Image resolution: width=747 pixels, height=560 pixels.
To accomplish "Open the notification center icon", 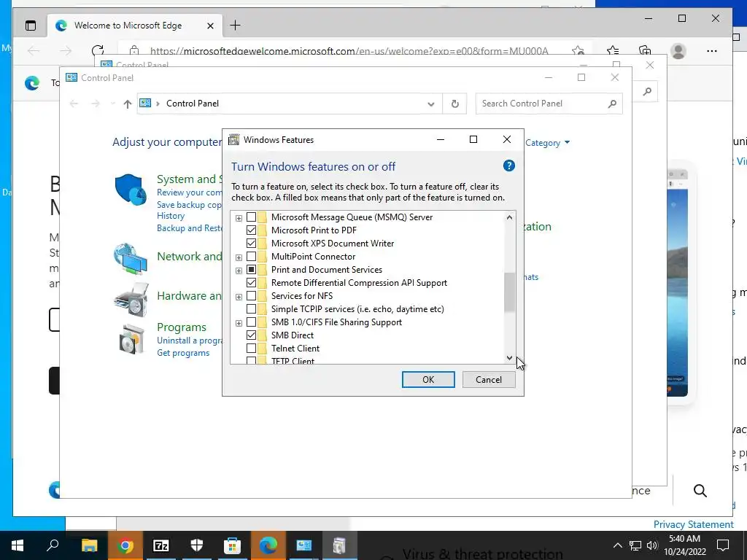I will tap(723, 545).
